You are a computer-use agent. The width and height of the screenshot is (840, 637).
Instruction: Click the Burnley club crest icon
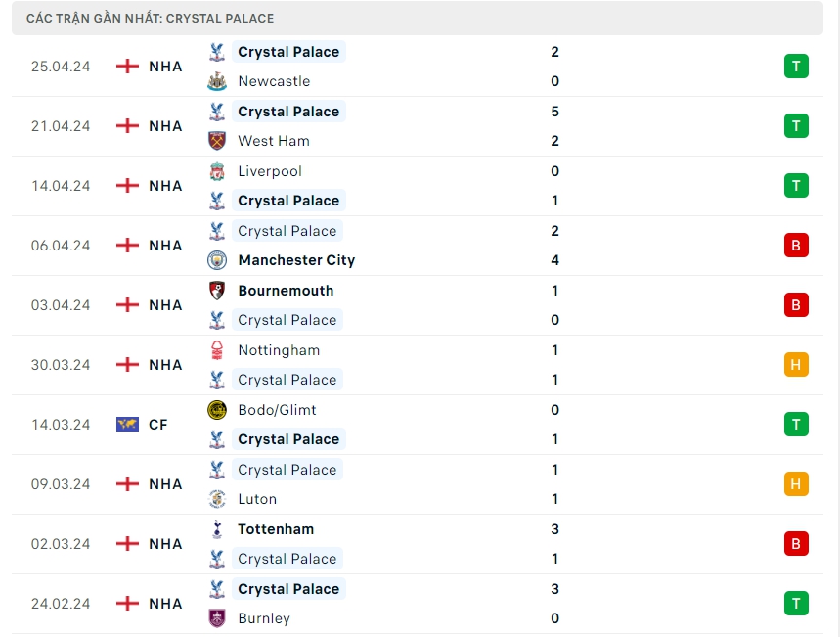pyautogui.click(x=217, y=618)
